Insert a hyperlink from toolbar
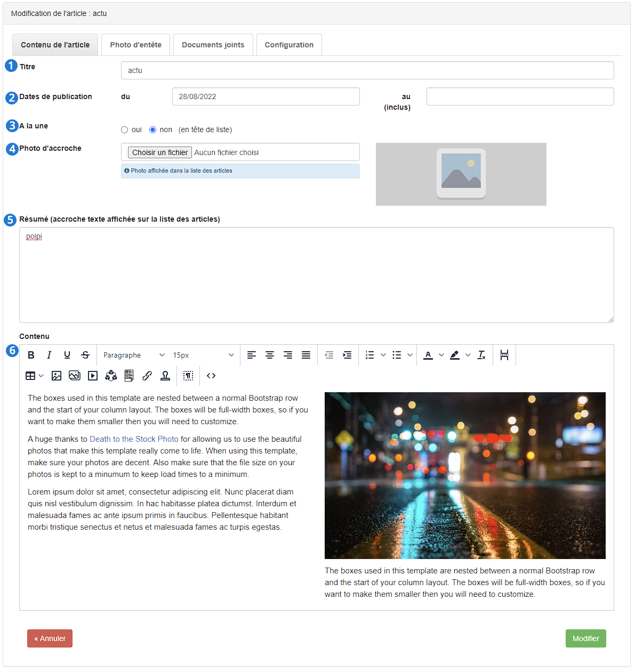The height and width of the screenshot is (672, 635). click(x=147, y=376)
